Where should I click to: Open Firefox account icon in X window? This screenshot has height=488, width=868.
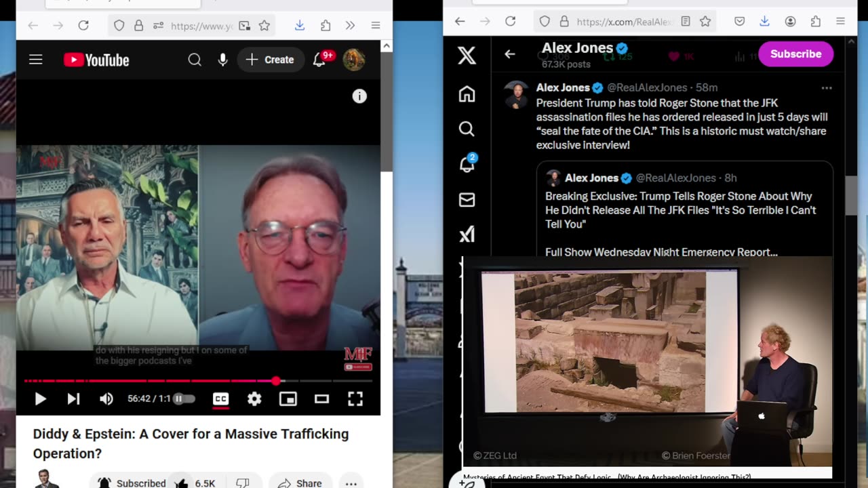(790, 22)
